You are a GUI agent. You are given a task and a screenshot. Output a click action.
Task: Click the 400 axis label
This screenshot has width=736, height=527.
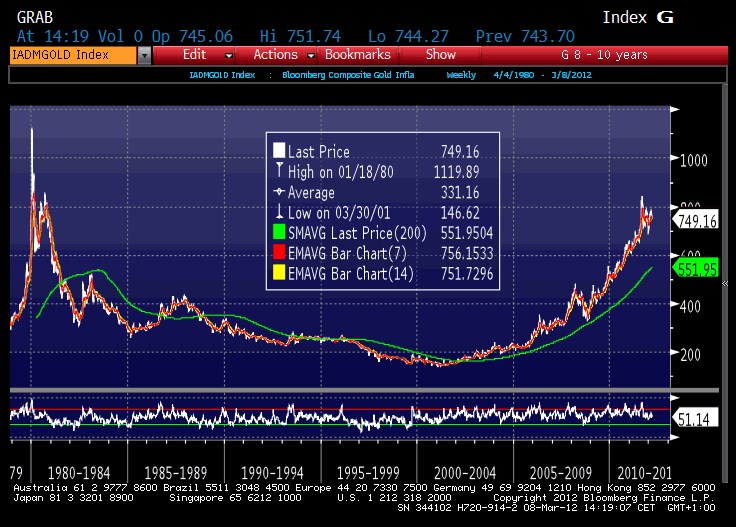pyautogui.click(x=690, y=306)
